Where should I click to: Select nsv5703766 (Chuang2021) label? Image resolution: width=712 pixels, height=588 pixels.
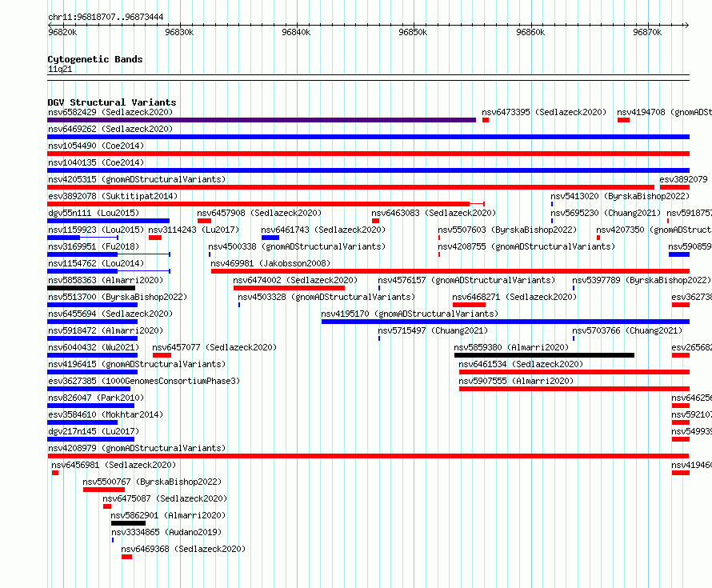pyautogui.click(x=627, y=330)
